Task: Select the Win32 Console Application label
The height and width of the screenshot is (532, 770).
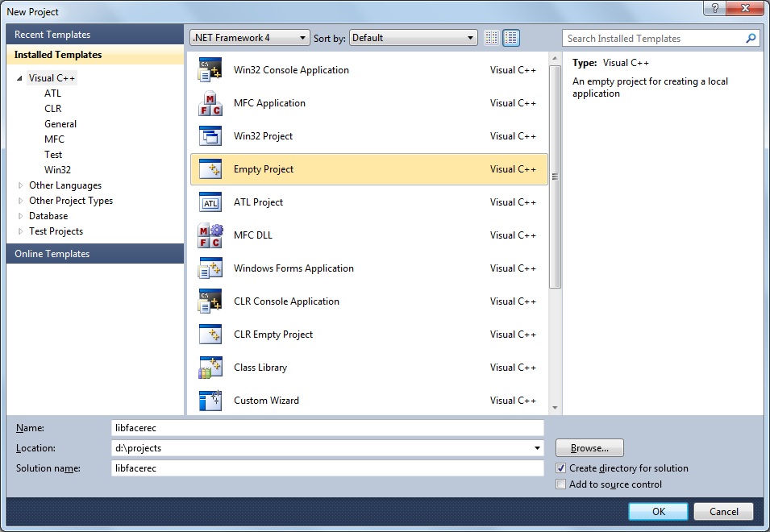Action: tap(291, 69)
